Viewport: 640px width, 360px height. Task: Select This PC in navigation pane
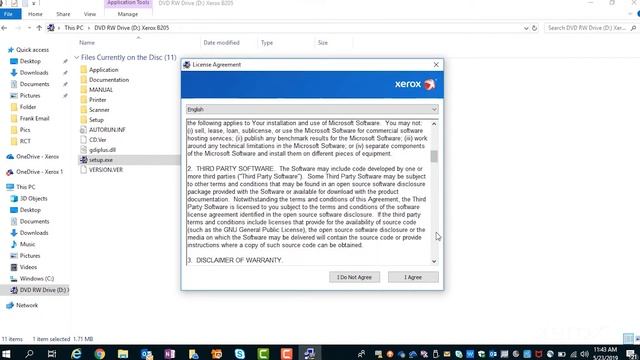pyautogui.click(x=26, y=187)
